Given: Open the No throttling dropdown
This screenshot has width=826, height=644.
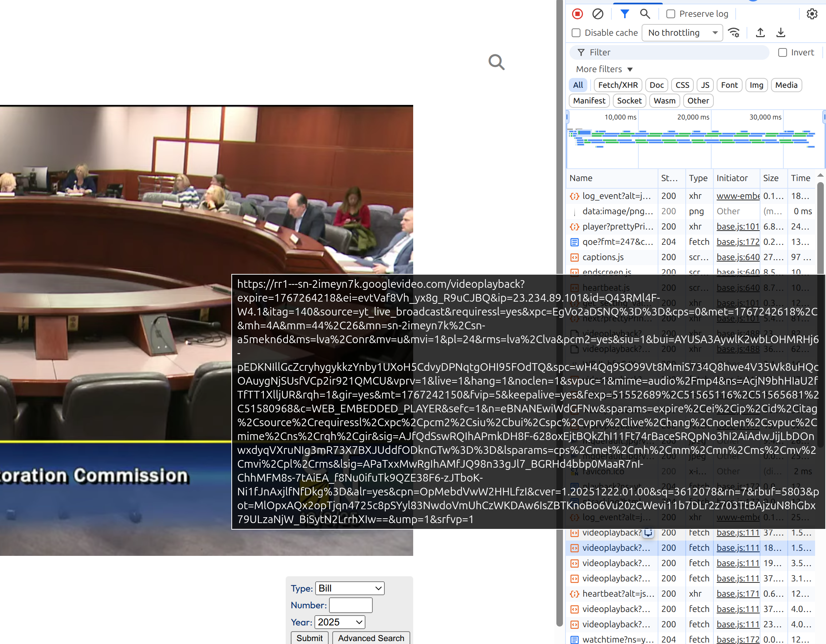Looking at the screenshot, I should click(x=682, y=33).
